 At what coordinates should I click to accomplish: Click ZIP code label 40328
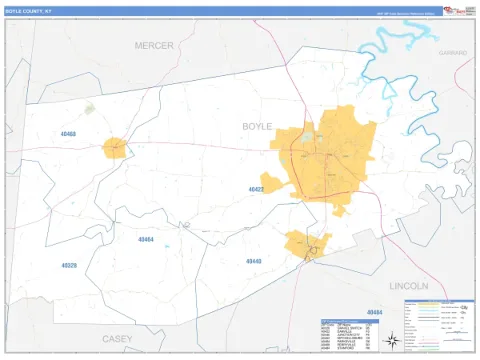69,266
